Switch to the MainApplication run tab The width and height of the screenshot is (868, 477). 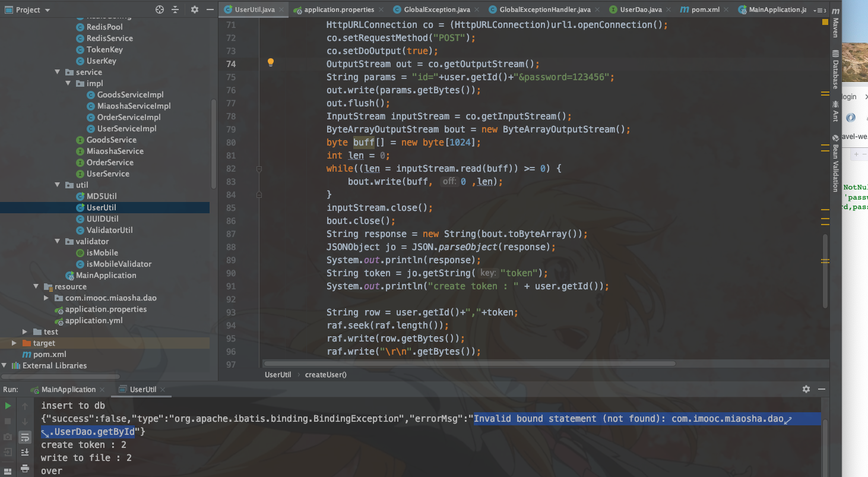(68, 390)
